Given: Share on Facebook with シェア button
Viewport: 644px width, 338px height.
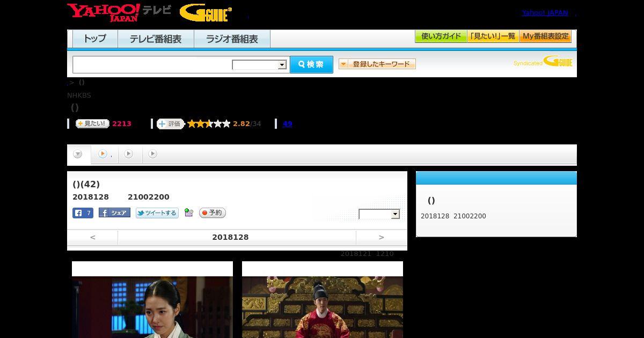Looking at the screenshot, I should pos(114,213).
